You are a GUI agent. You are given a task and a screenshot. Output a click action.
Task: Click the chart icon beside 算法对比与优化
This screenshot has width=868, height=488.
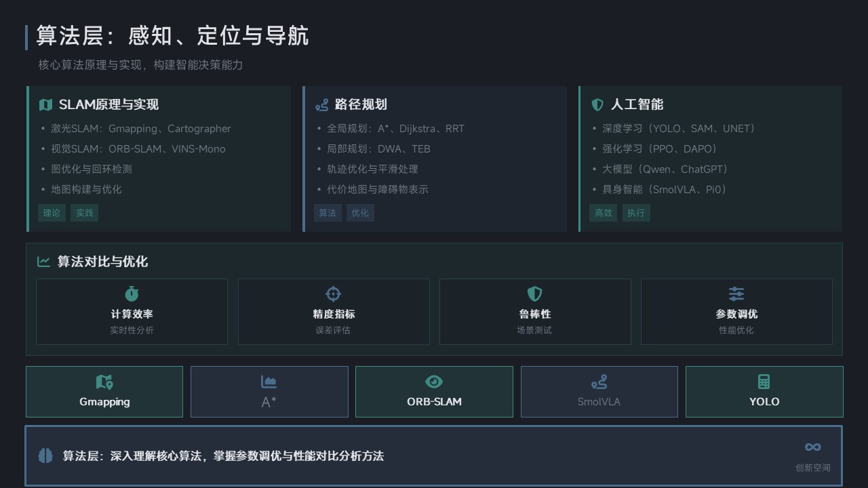click(x=43, y=262)
